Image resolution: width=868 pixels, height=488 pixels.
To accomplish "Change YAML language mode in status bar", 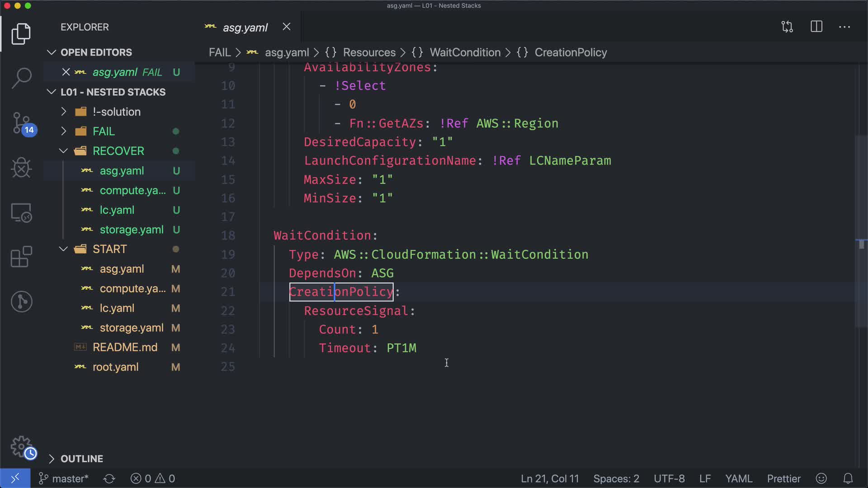I will (738, 479).
